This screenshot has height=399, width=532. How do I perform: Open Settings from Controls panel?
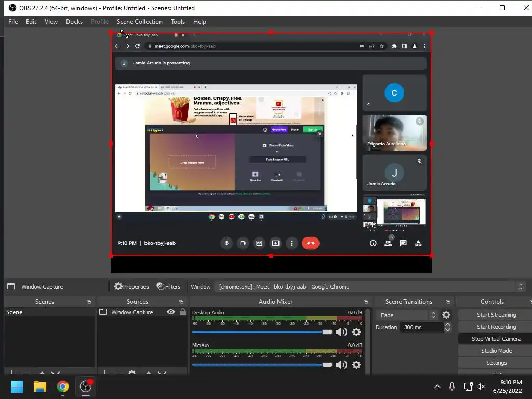pyautogui.click(x=496, y=363)
